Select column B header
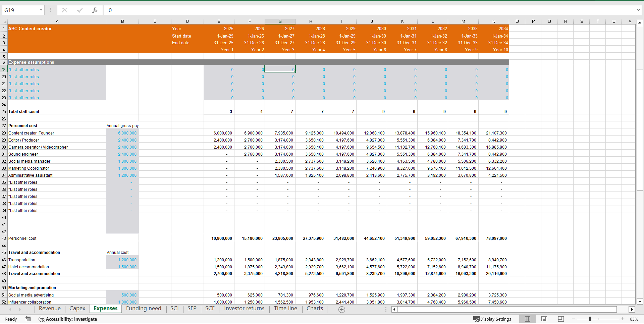644x324 pixels. tap(122, 21)
